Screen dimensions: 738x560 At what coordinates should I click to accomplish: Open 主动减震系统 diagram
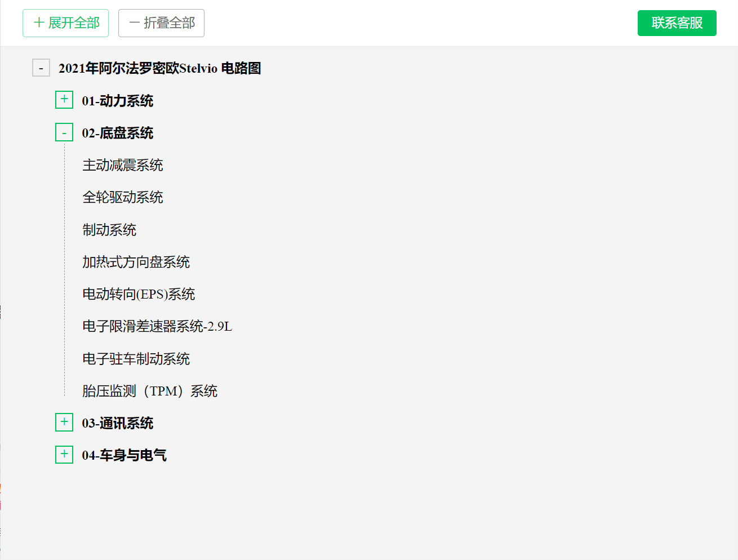(123, 165)
